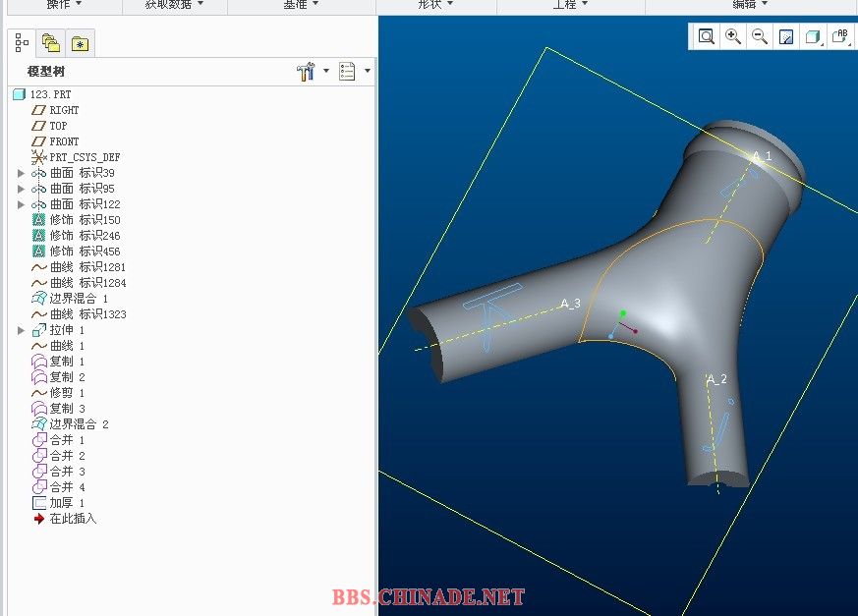Click the 在此插入 insert marker
The height and width of the screenshot is (616, 858).
click(x=73, y=519)
